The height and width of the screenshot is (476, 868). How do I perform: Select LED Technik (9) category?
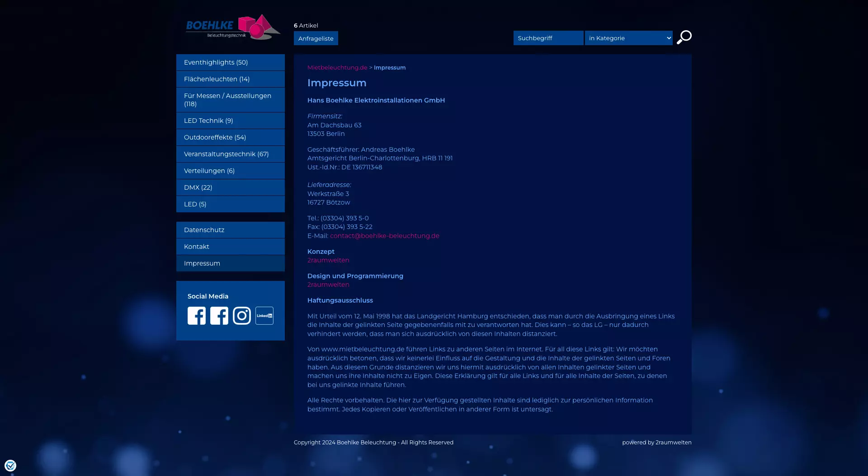point(231,121)
